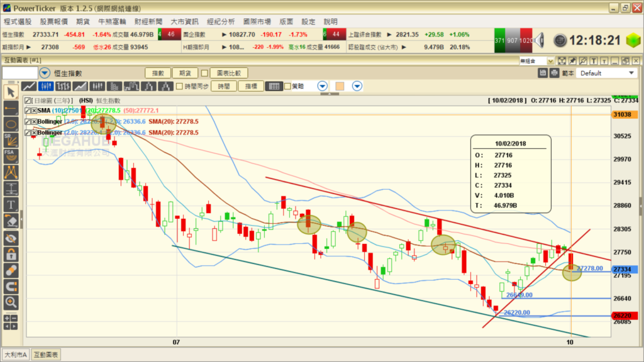Screen dimensions: 644x362
Task: Switch to candlestick chart type
Action: click(x=46, y=86)
